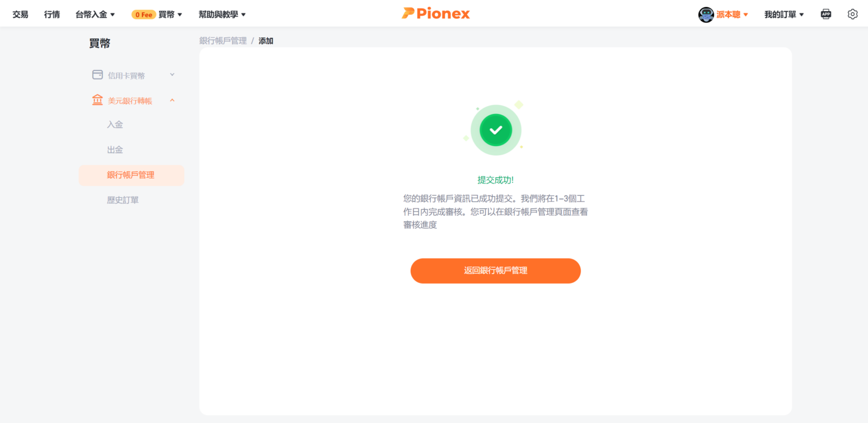Click the 0 Fee badge
Image resolution: width=868 pixels, height=423 pixels.
144,15
